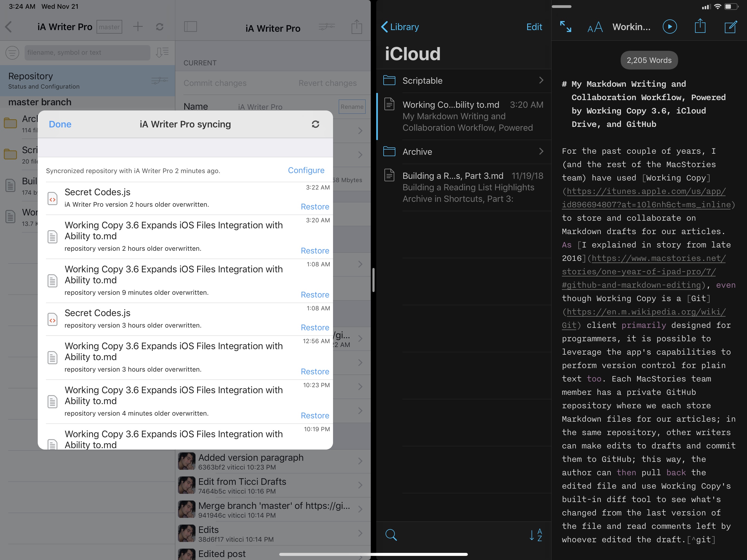Tap the home indicator bar

tap(373, 554)
